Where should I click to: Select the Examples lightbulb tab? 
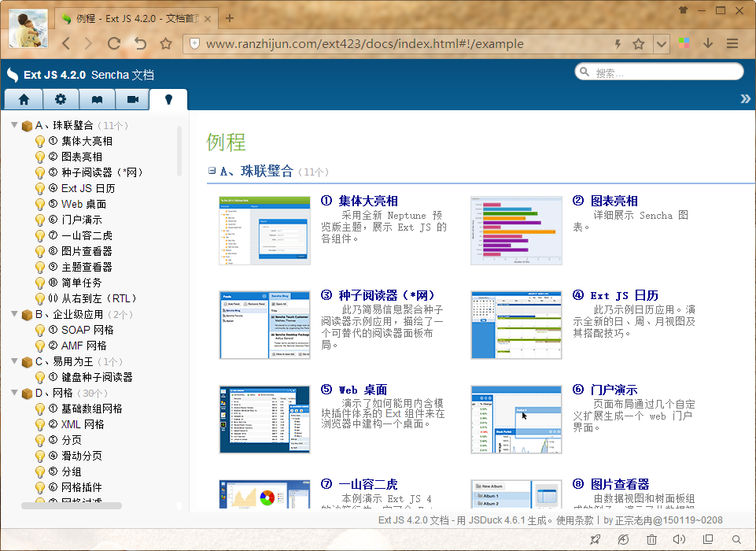[168, 99]
